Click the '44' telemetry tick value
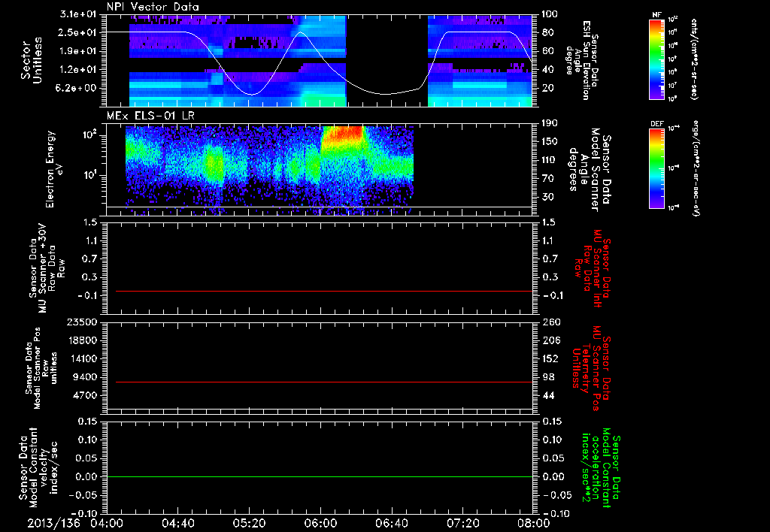The width and height of the screenshot is (770, 532). pyautogui.click(x=547, y=395)
